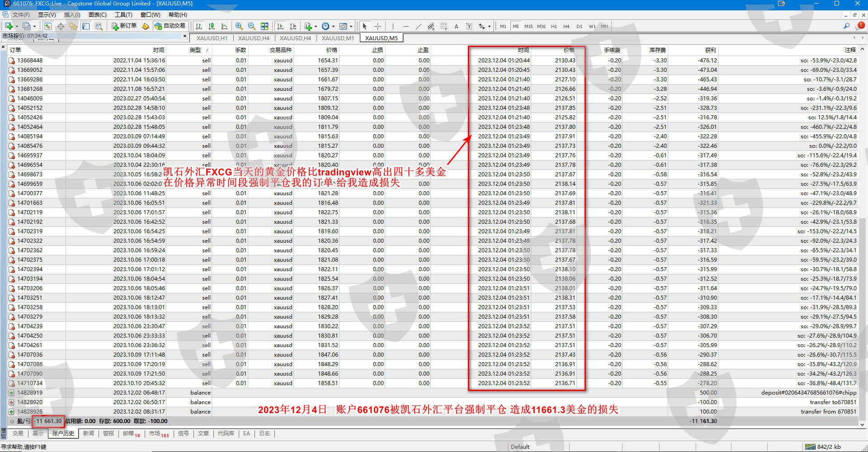Close the 市场报价 market watch panel
This screenshot has height=452, width=868.
pyautogui.click(x=184, y=36)
